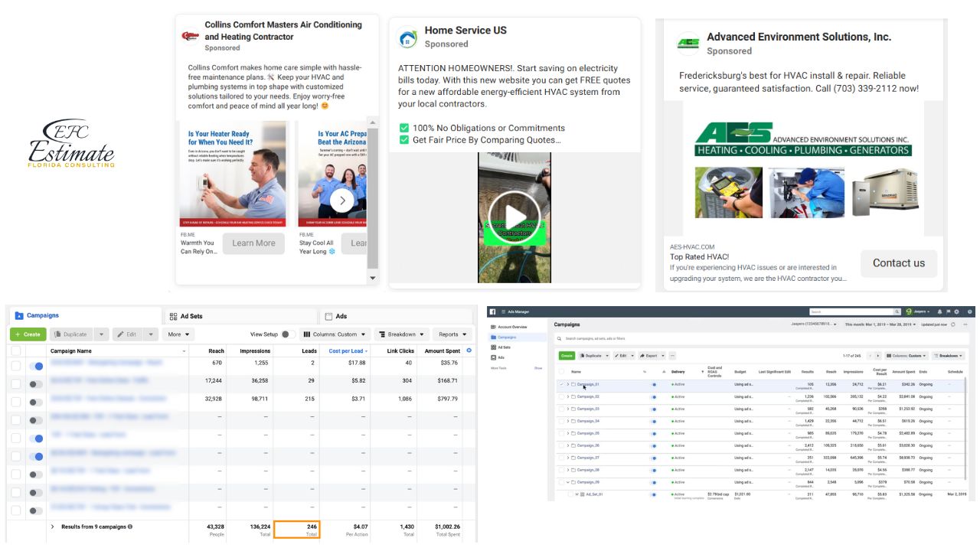Viewport: 980px width, 551px height.
Task: Open the More dropdown
Action: [x=178, y=334]
